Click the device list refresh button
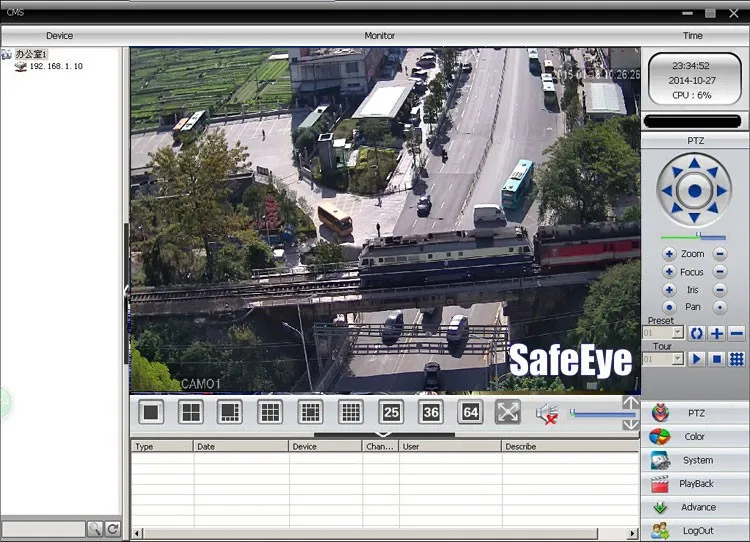The width and height of the screenshot is (750, 542). (x=113, y=529)
